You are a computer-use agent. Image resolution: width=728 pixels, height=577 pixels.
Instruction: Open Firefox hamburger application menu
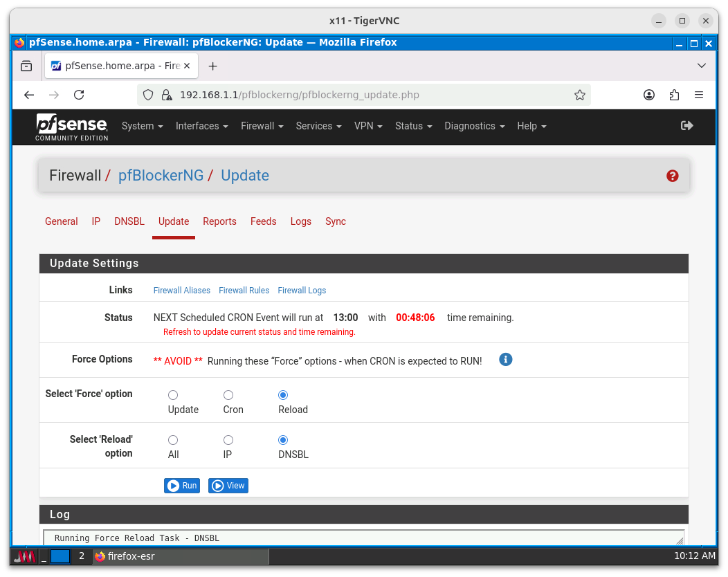[699, 95]
